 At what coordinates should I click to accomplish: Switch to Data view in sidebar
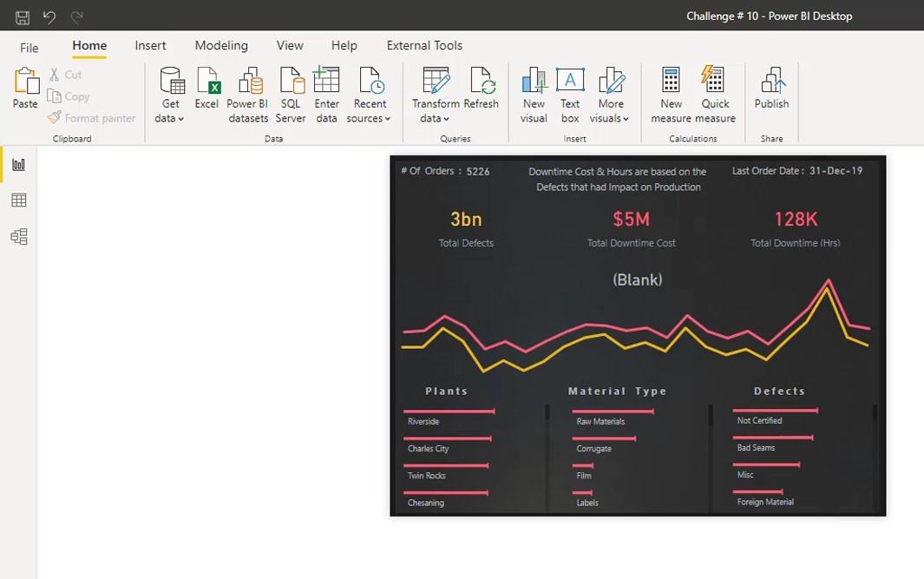pos(19,201)
